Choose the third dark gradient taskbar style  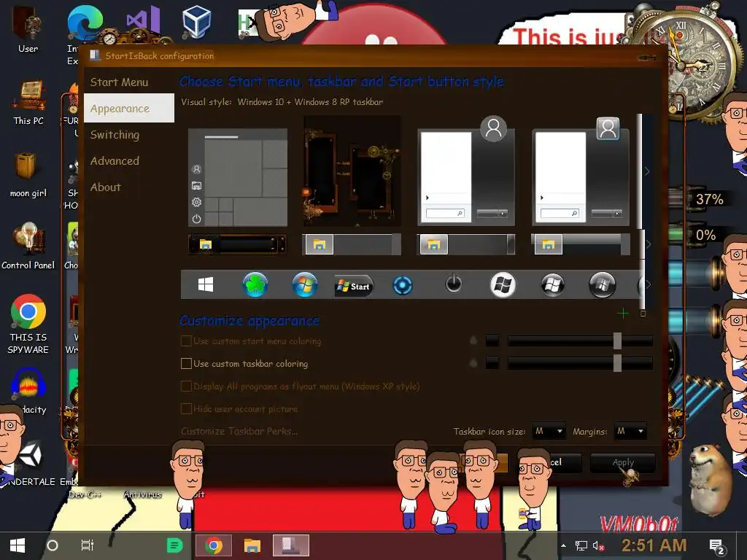pos(466,245)
